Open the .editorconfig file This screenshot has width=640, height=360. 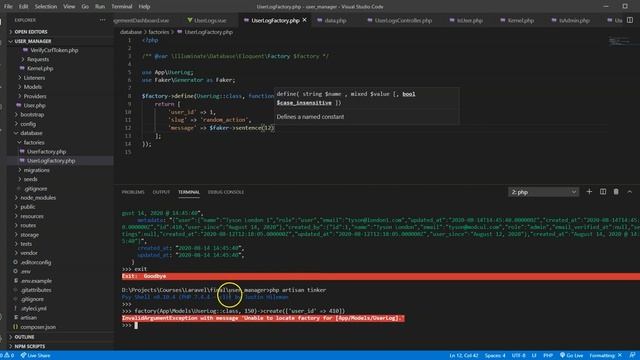[x=36, y=262]
